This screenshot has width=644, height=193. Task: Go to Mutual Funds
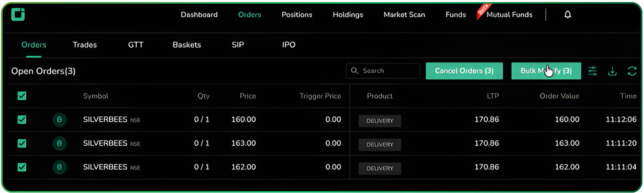tap(509, 15)
